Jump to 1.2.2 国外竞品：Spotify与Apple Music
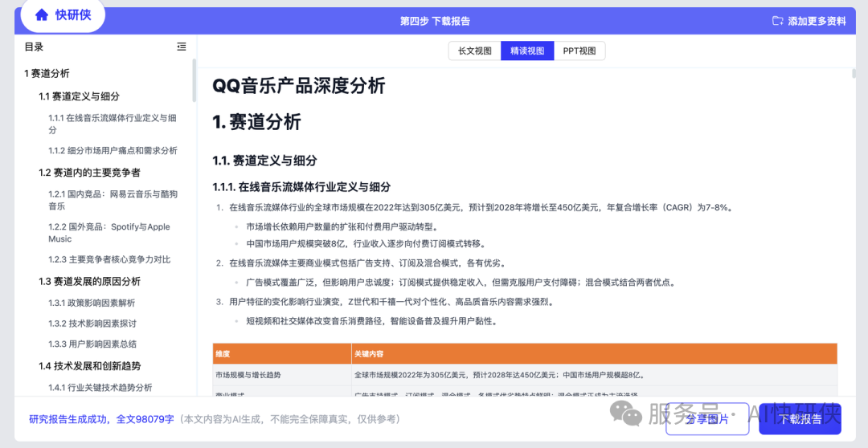This screenshot has width=868, height=448. (x=109, y=233)
